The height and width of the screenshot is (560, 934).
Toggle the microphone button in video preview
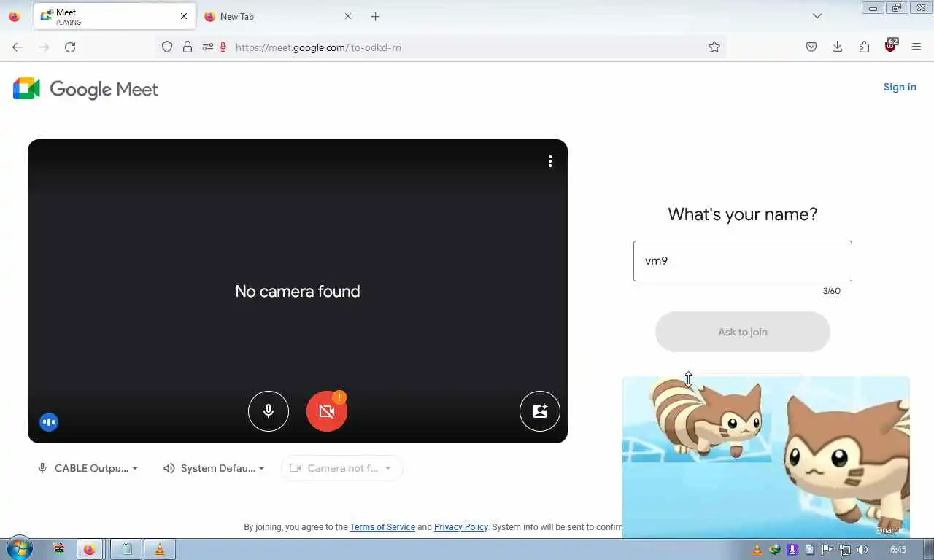pos(269,411)
